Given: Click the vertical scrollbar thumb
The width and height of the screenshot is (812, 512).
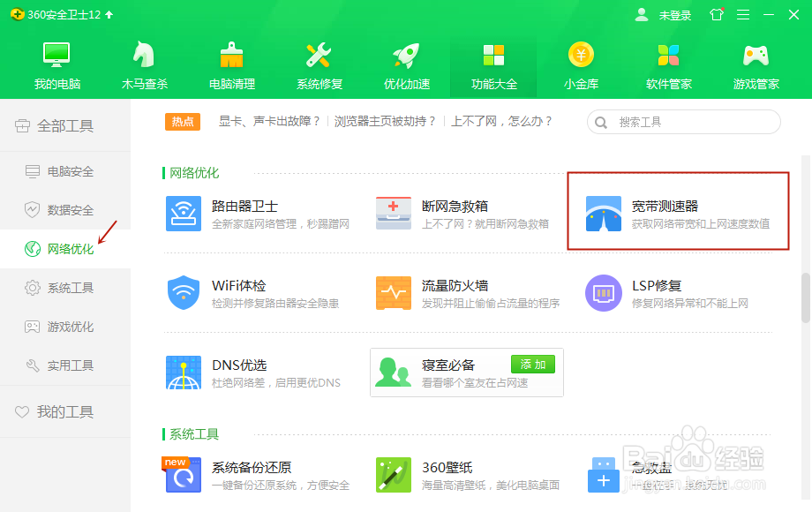Looking at the screenshot, I should click(x=806, y=297).
